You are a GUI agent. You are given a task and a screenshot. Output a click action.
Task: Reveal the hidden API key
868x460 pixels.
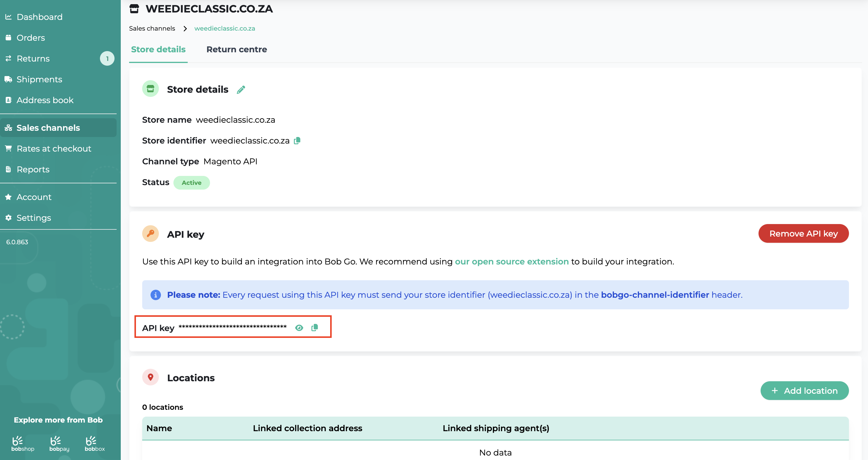point(299,328)
